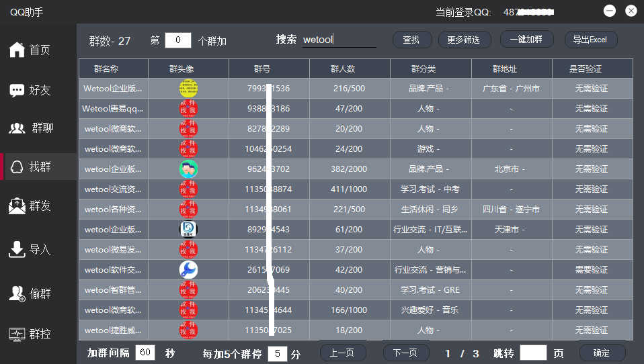644x364 pixels.
Task: Click the 群头像 column header
Action: click(188, 69)
